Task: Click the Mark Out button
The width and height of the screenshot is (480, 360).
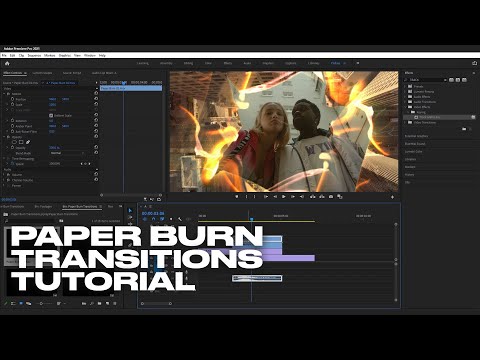Action: coord(255,197)
